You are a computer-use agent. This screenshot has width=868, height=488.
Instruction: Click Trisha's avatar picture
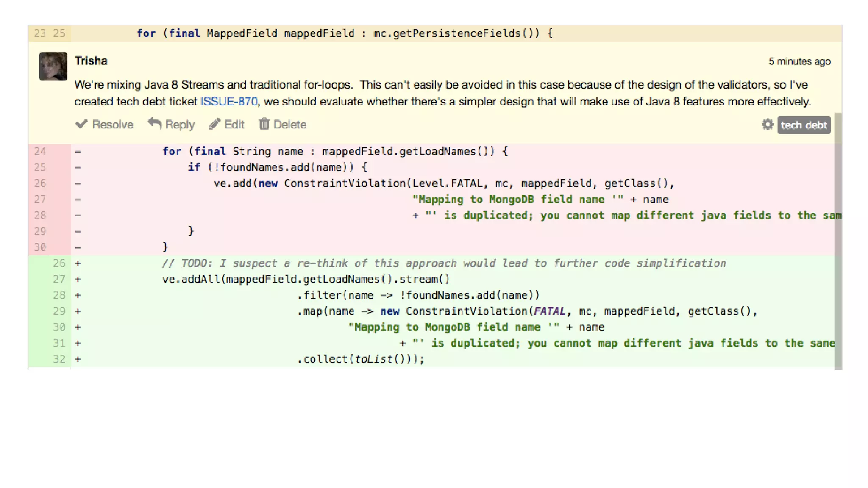click(53, 67)
